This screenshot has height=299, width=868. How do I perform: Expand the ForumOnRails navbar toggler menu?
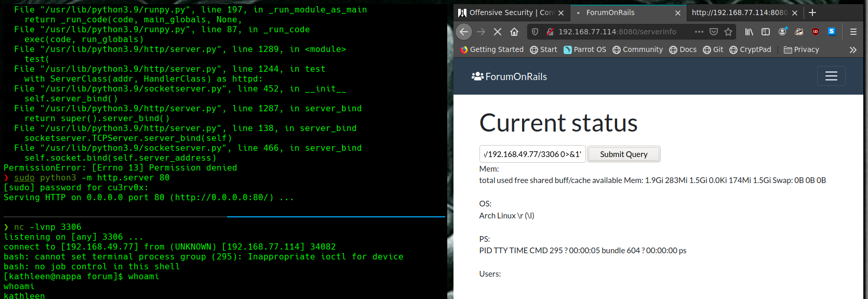pos(831,76)
